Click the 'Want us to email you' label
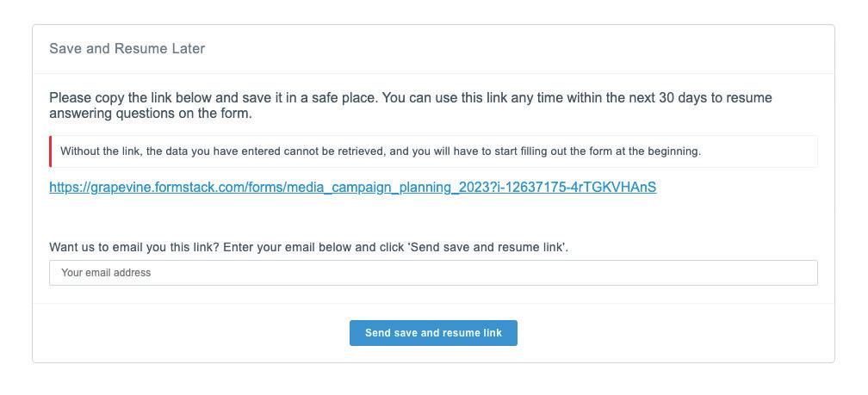 308,247
